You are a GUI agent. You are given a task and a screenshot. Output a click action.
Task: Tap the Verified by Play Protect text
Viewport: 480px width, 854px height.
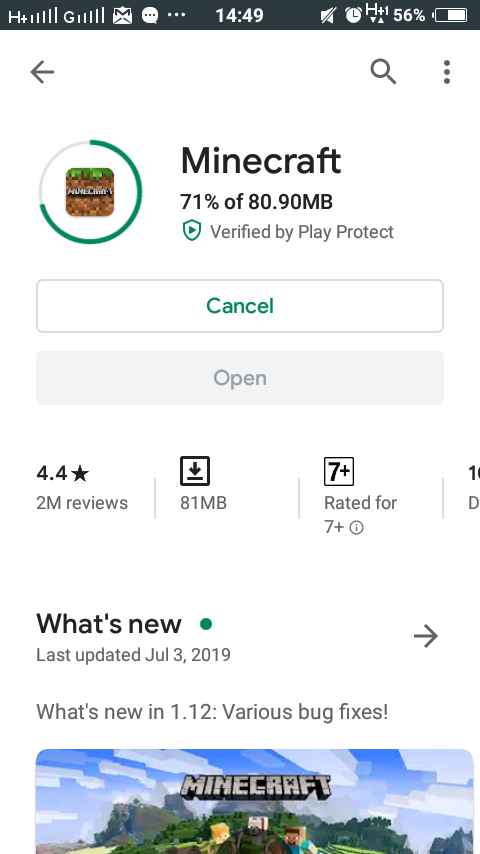[x=301, y=232]
